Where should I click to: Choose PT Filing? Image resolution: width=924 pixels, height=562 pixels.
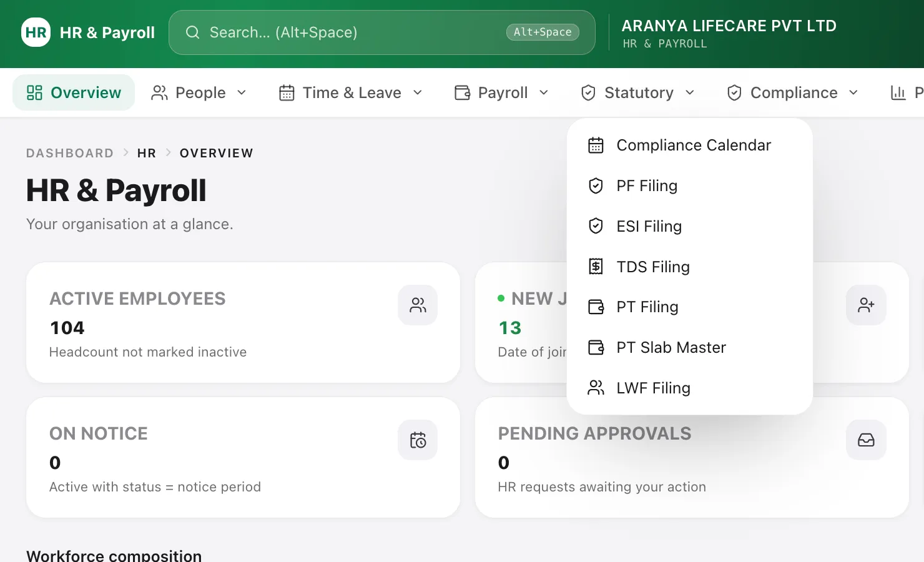(x=689, y=307)
